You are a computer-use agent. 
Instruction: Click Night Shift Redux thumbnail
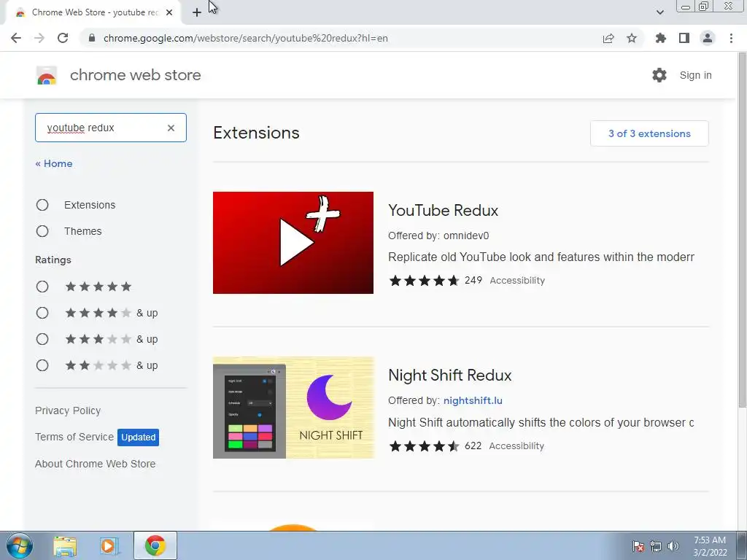(293, 408)
